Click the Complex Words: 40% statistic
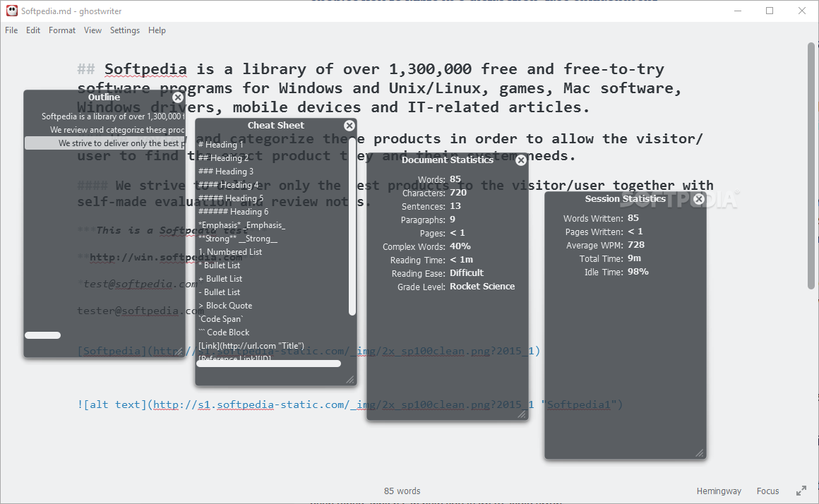The width and height of the screenshot is (819, 504). (426, 246)
